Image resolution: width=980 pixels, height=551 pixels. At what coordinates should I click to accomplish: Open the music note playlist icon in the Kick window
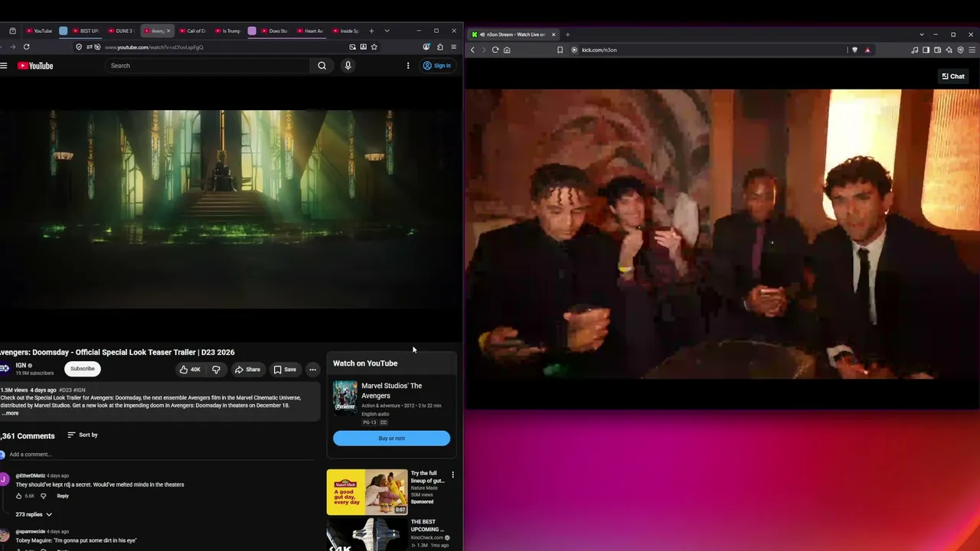914,50
